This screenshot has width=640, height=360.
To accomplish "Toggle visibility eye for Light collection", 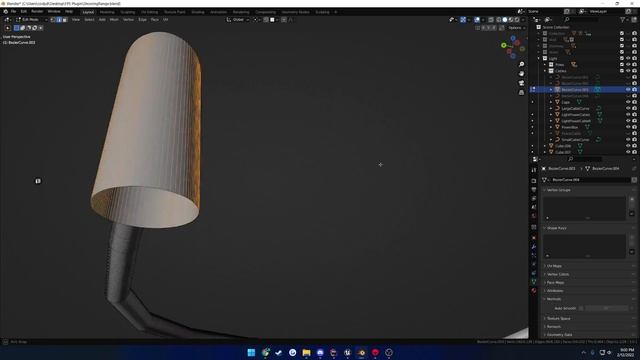I will [628, 58].
